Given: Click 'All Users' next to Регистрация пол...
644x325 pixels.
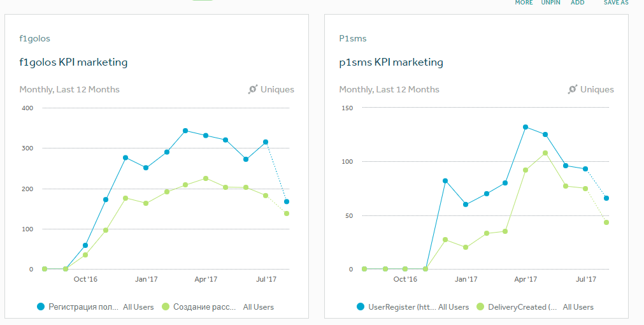Looking at the screenshot, I should [138, 307].
